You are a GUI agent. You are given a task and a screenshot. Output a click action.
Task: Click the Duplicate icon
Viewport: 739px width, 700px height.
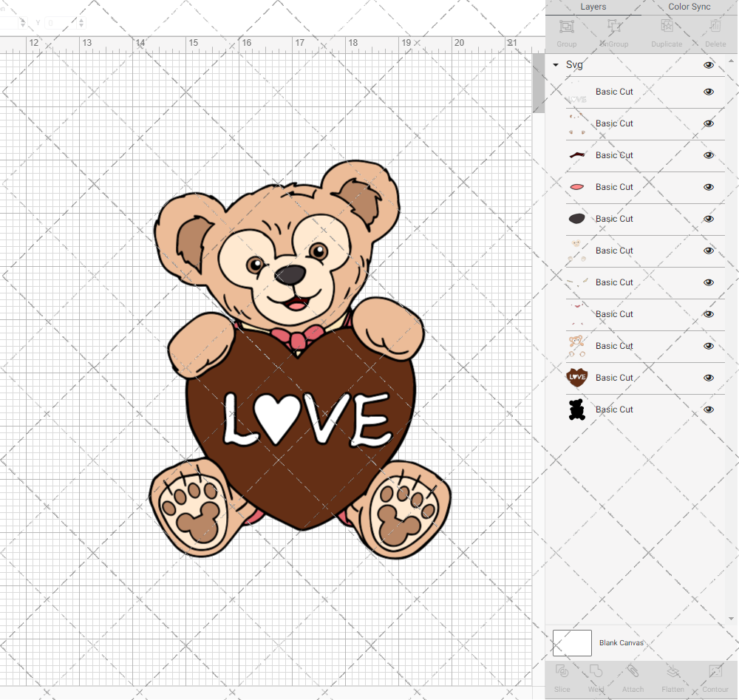(x=667, y=27)
